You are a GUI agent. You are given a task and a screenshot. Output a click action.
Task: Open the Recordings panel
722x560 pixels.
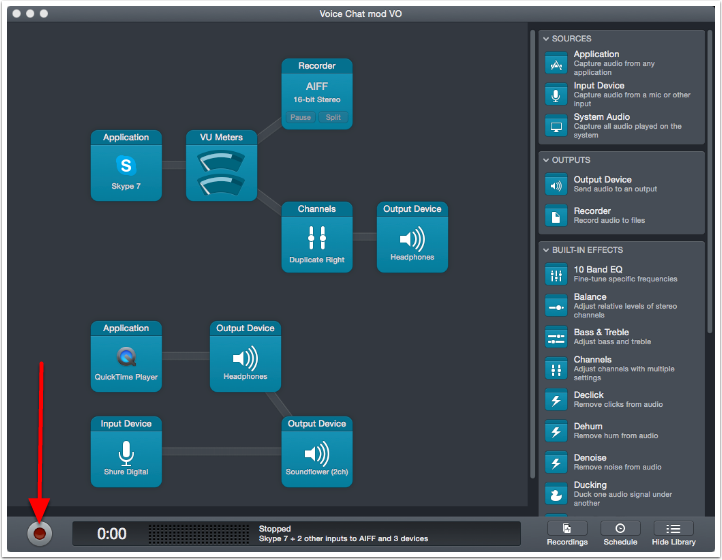567,533
